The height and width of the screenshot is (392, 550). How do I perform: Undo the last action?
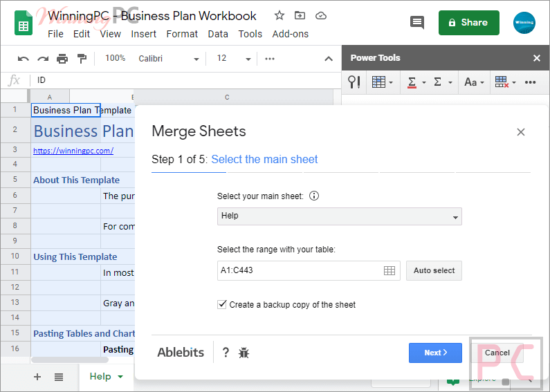23,59
